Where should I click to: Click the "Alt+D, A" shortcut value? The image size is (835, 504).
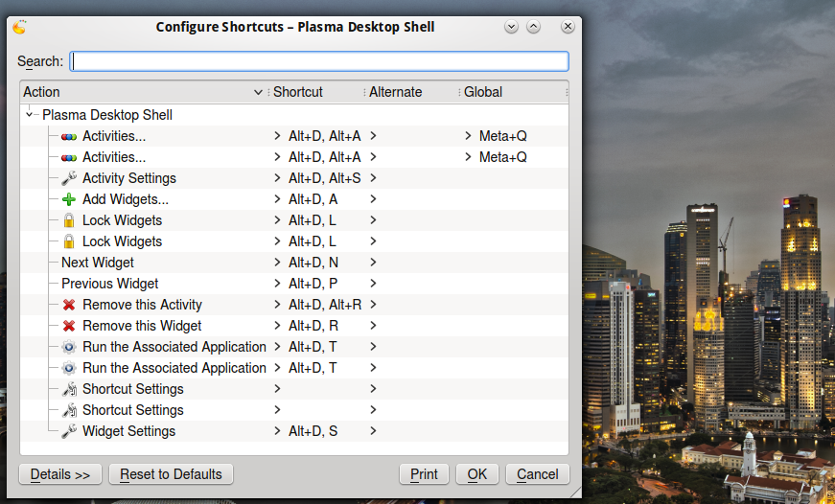(313, 199)
